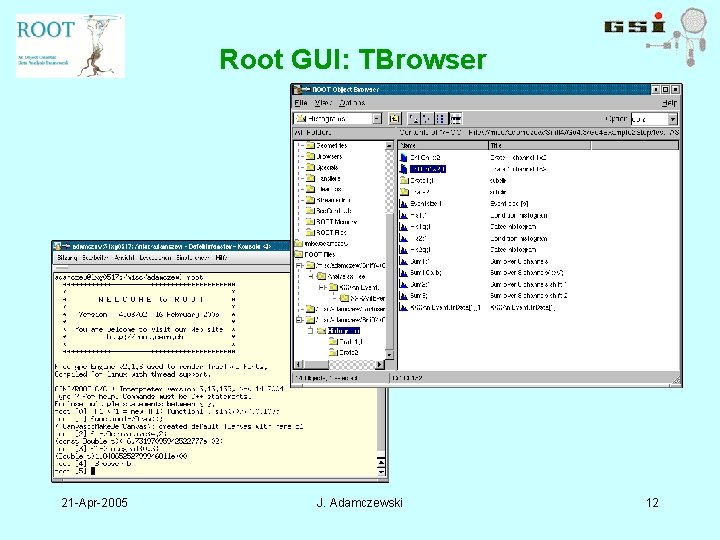Select the highlighted Histograms folder in tree
Image resolution: width=720 pixels, height=540 pixels.
344,331
